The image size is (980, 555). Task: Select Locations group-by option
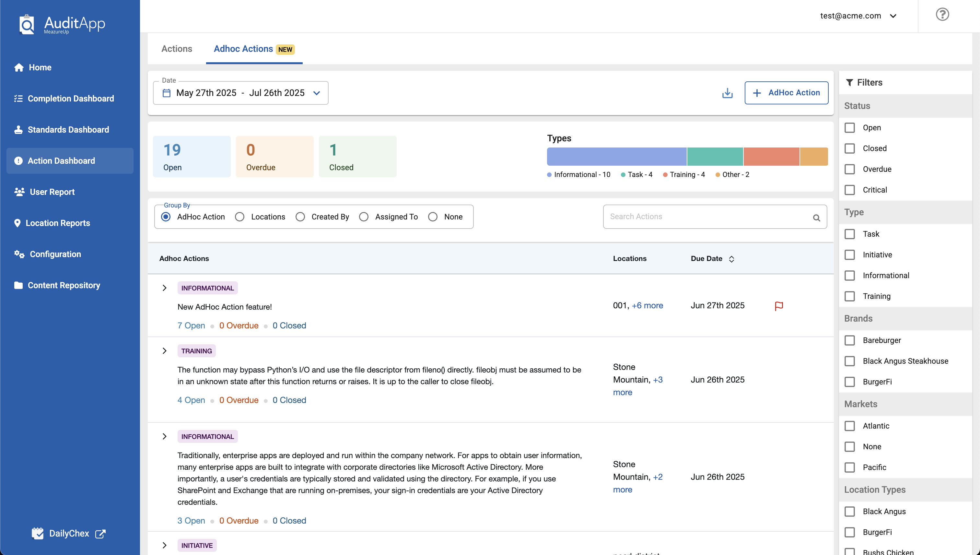coord(240,217)
